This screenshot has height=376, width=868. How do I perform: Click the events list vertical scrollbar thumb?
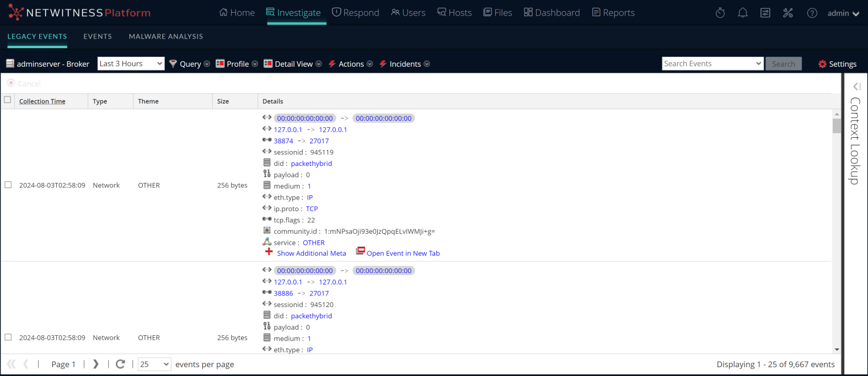click(837, 126)
